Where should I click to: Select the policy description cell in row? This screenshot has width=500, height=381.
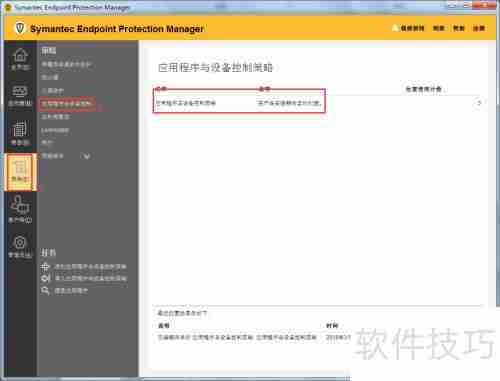289,103
